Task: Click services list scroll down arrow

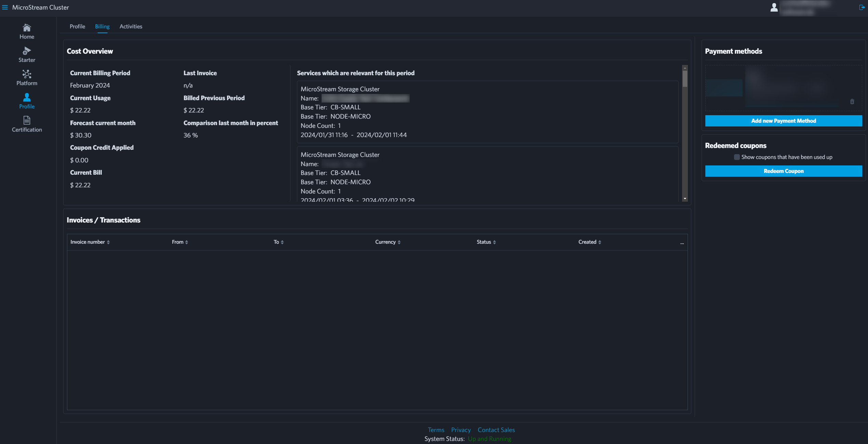Action: pyautogui.click(x=685, y=199)
